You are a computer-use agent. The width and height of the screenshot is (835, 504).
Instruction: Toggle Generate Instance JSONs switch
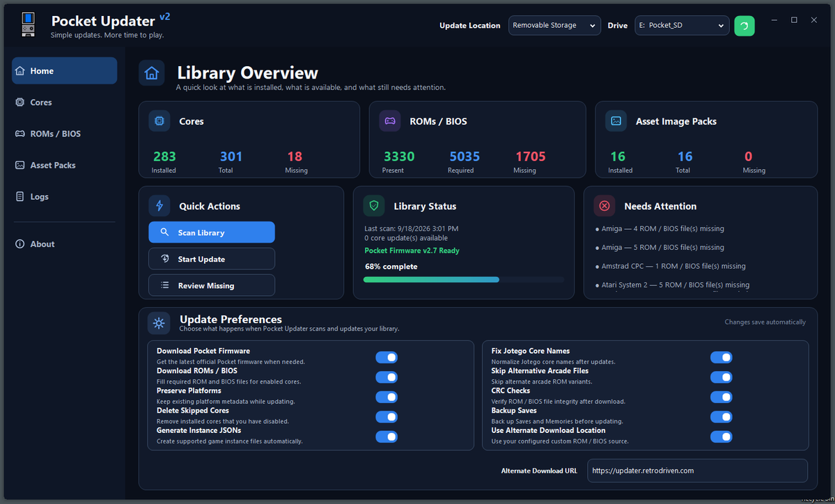[x=387, y=436]
